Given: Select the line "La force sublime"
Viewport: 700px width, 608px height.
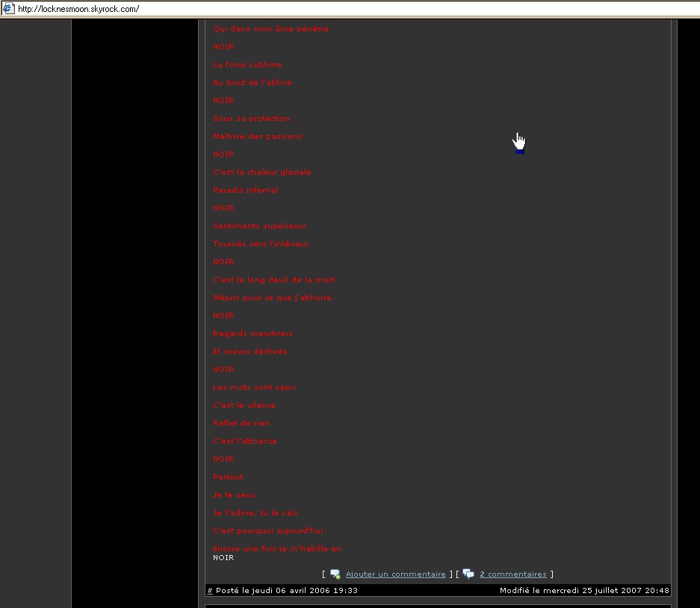Looking at the screenshot, I should point(247,65).
